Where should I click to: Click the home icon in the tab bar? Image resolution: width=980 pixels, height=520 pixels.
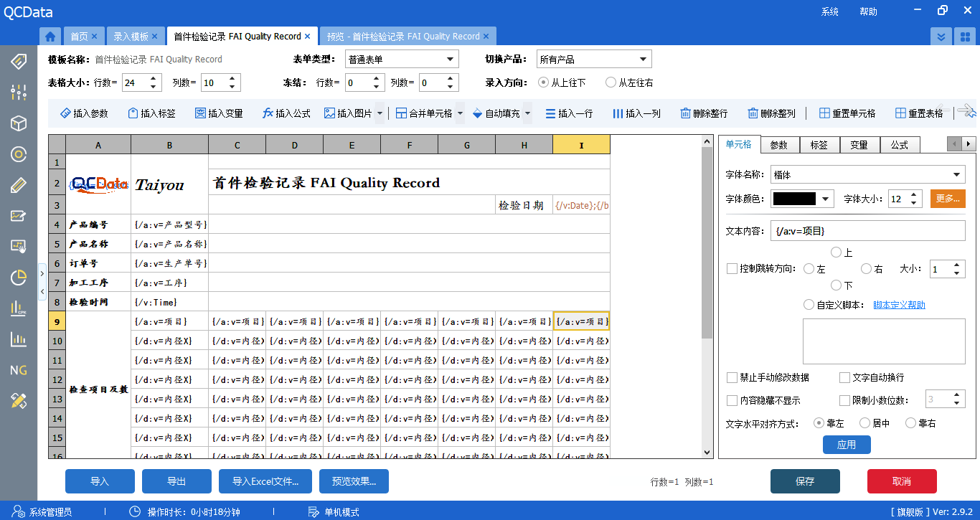[50, 35]
